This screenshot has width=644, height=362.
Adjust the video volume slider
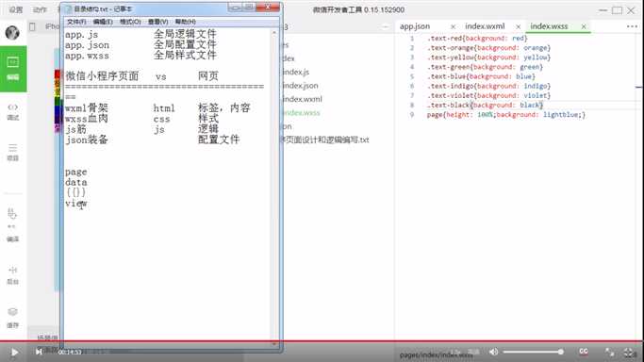point(533,352)
